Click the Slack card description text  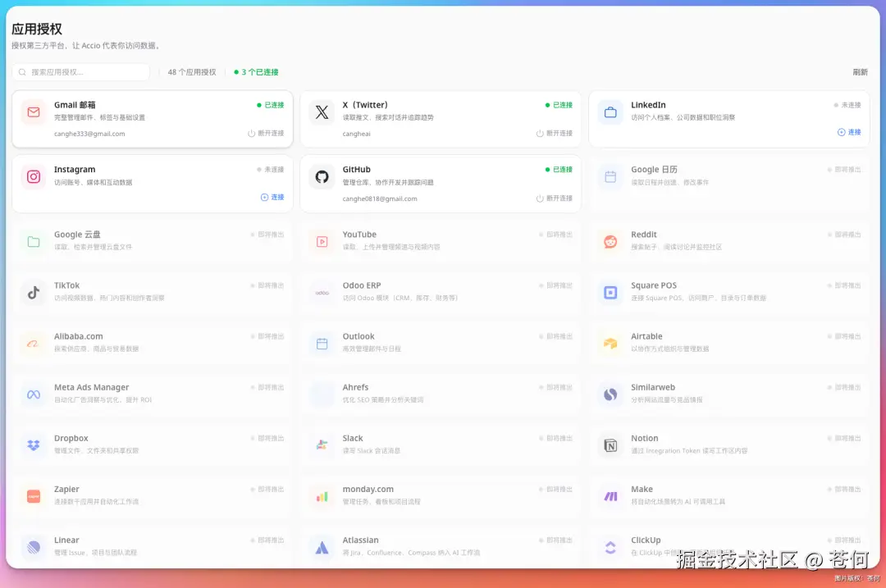tap(372, 451)
